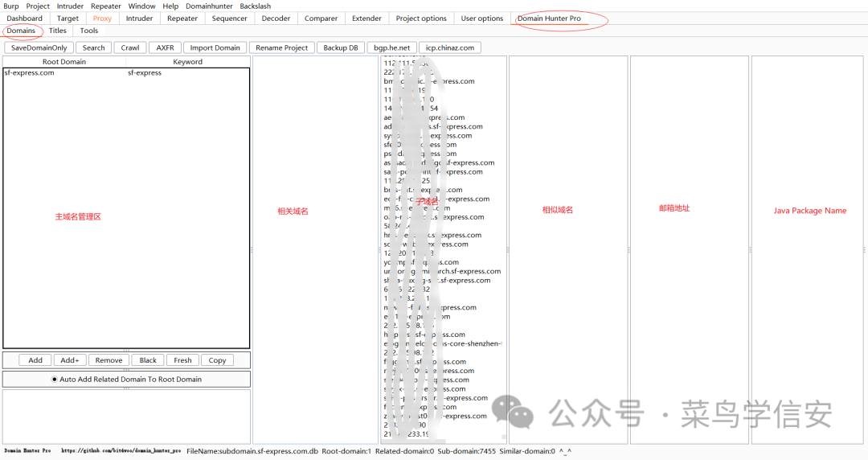
Task: Click inside the related domains text area
Action: click(x=315, y=249)
